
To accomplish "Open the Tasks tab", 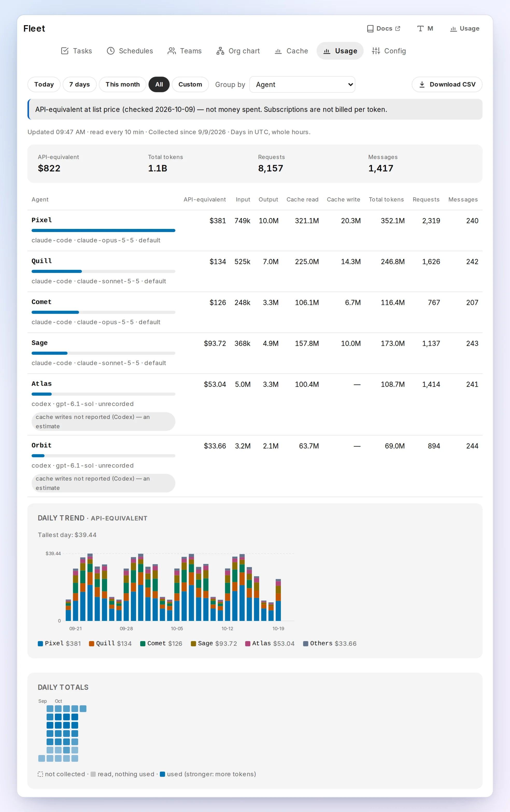I will click(76, 51).
